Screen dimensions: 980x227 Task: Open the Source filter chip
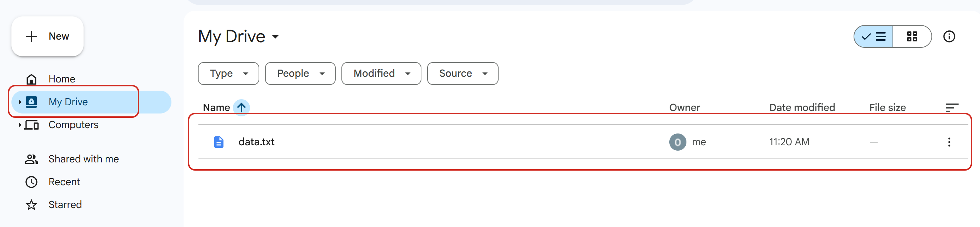click(462, 74)
